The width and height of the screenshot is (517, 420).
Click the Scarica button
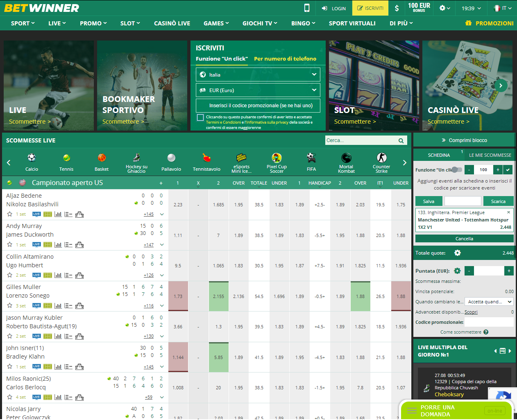[498, 201]
